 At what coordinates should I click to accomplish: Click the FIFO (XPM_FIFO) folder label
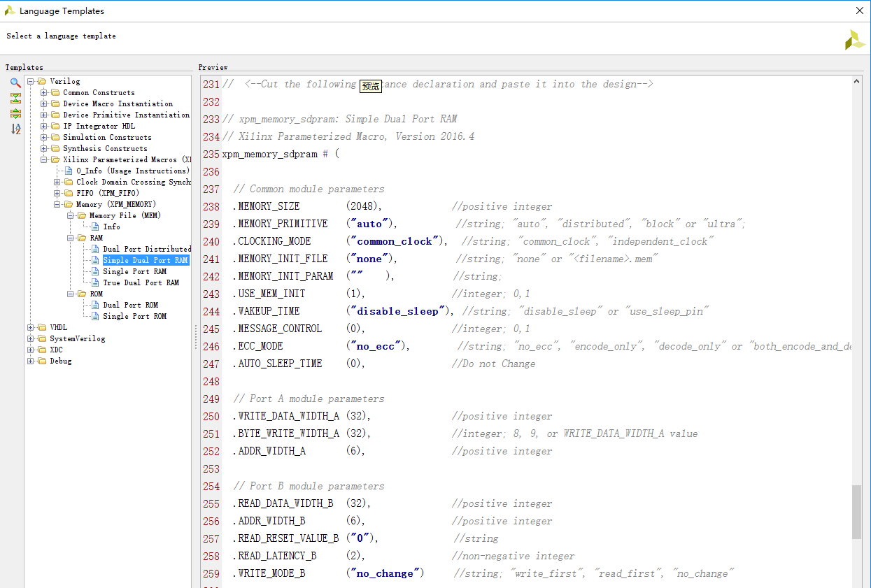pos(108,194)
